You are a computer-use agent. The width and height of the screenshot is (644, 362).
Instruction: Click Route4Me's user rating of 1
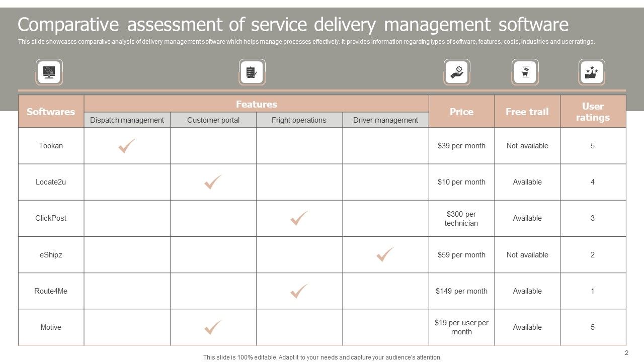tap(593, 291)
